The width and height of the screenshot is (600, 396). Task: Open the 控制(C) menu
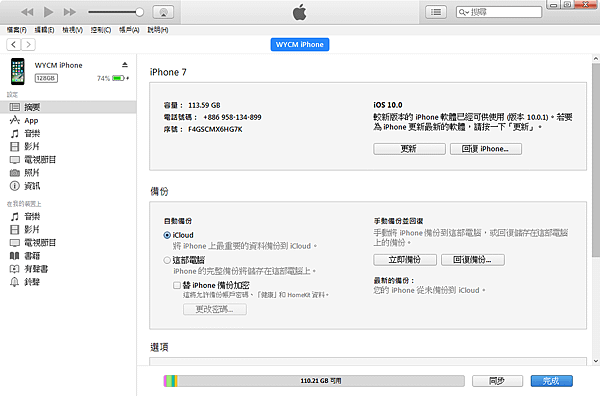click(101, 30)
